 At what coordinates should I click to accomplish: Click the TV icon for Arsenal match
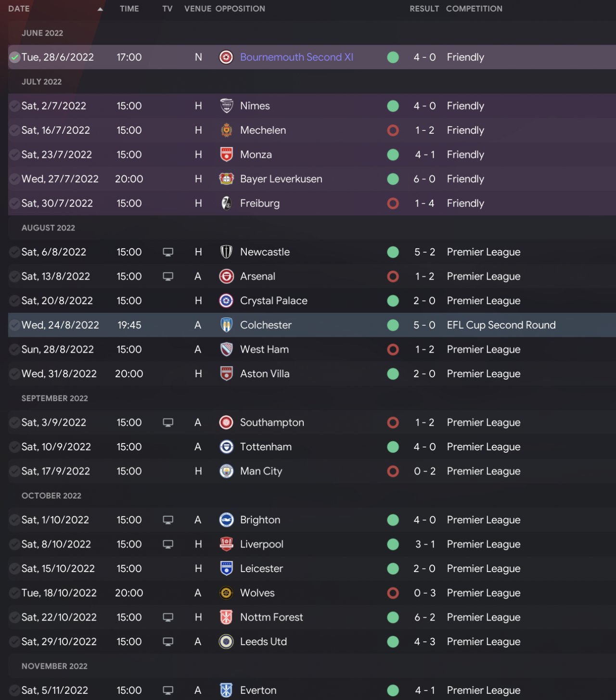coord(168,277)
